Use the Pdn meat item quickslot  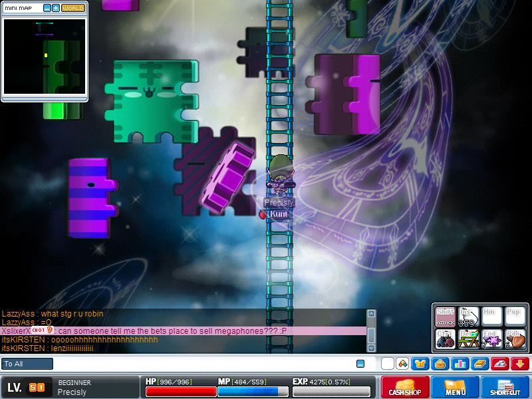click(x=515, y=338)
